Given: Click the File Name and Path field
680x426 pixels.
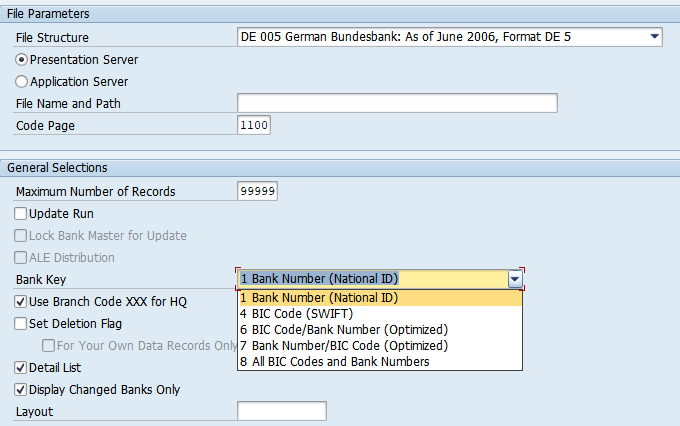Looking at the screenshot, I should (396, 103).
